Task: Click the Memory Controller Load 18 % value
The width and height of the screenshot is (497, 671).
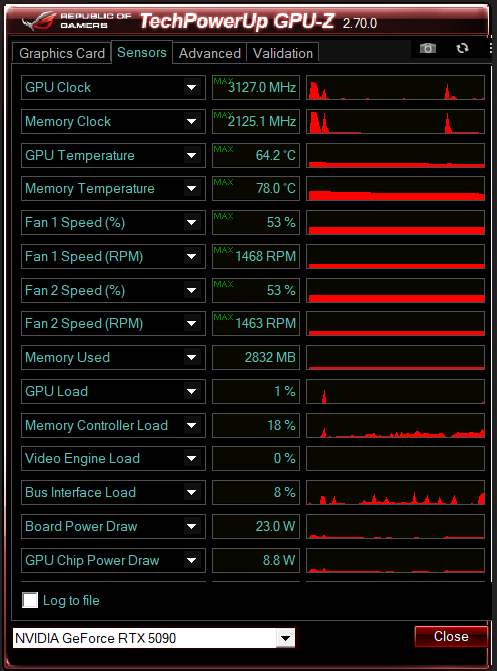Action: coord(256,425)
